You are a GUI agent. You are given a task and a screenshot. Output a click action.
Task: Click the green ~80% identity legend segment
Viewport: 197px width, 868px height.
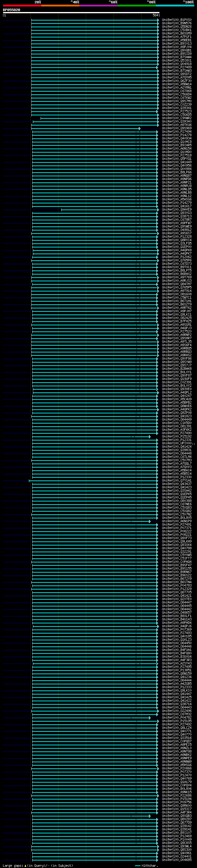137,6
